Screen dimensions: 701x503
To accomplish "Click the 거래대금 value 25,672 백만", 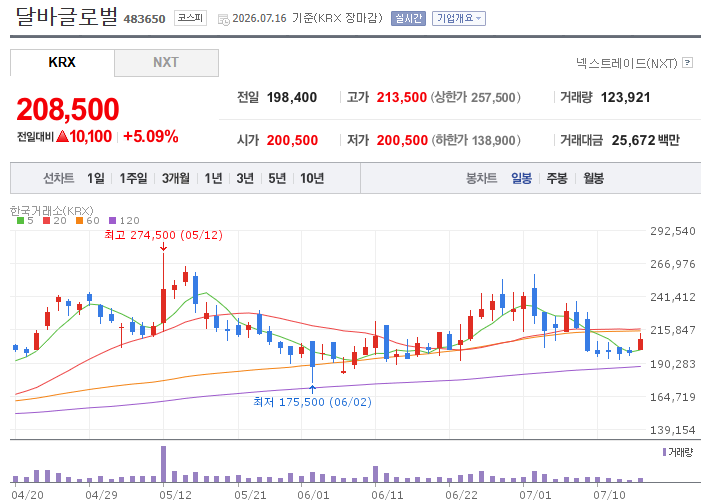I will tap(646, 140).
